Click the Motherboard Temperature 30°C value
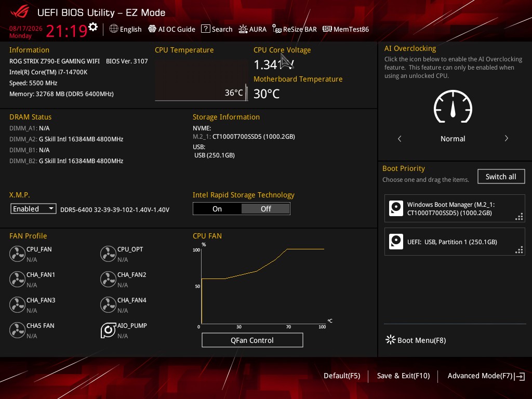The height and width of the screenshot is (399, 532). (x=267, y=94)
